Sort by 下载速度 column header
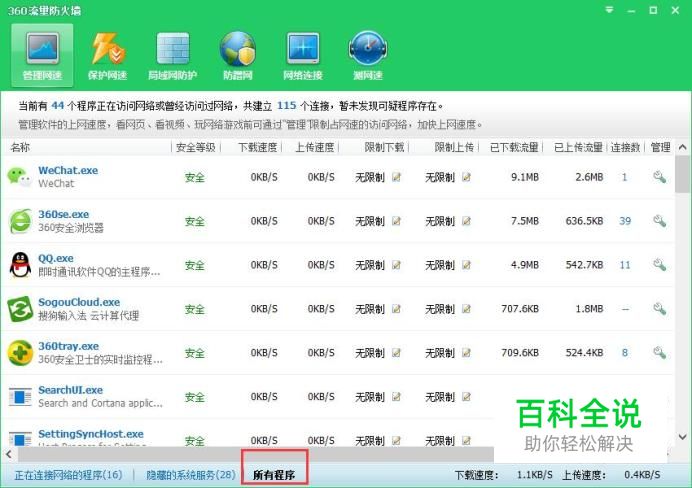 click(258, 147)
